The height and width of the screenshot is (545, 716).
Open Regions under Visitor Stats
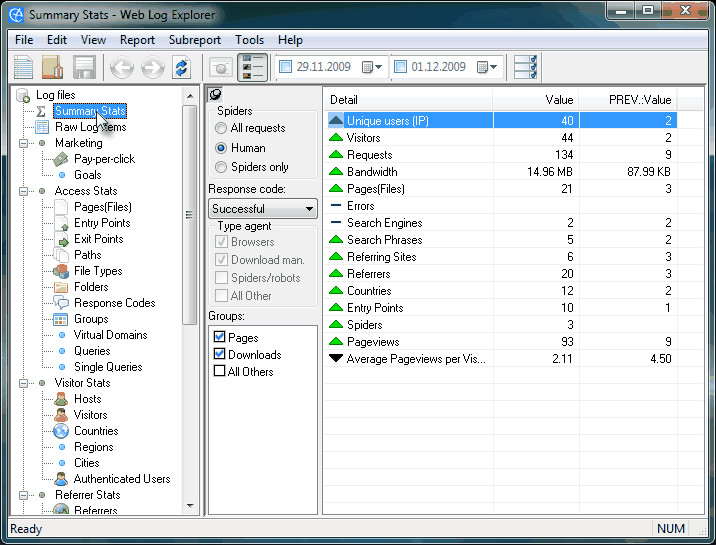click(94, 447)
